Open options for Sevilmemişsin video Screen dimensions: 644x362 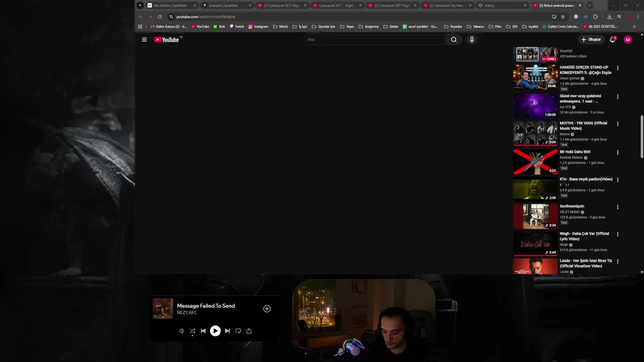(618, 207)
